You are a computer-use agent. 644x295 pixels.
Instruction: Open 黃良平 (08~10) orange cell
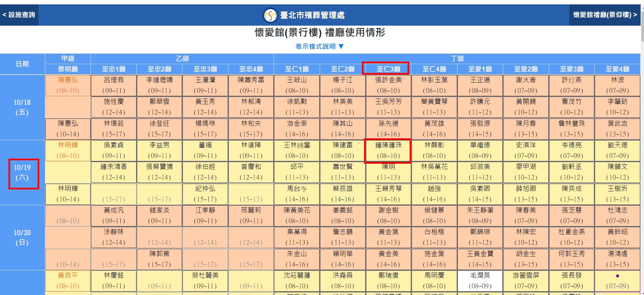(x=68, y=281)
